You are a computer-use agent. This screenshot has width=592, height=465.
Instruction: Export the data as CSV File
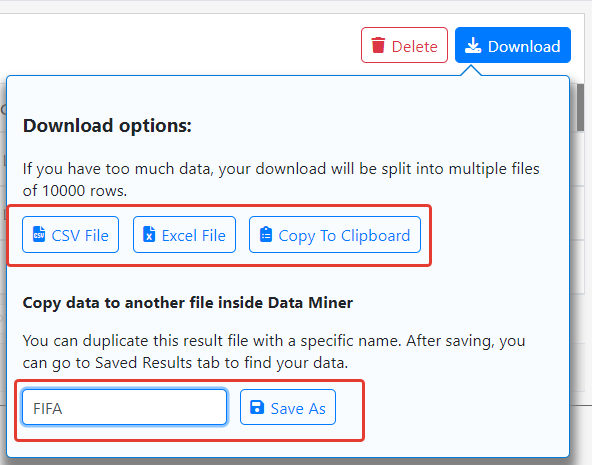71,234
